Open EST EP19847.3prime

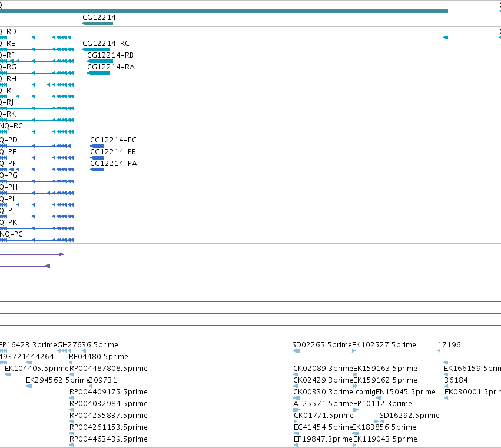(x=323, y=439)
